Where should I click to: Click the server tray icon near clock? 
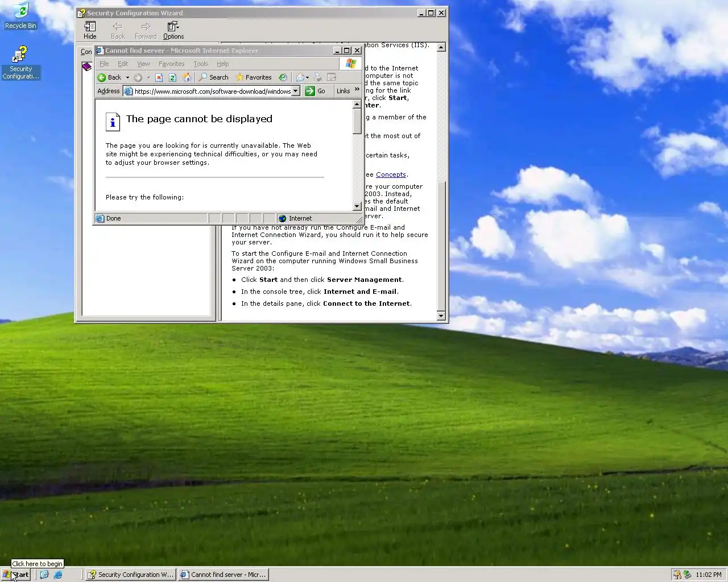[x=687, y=575]
